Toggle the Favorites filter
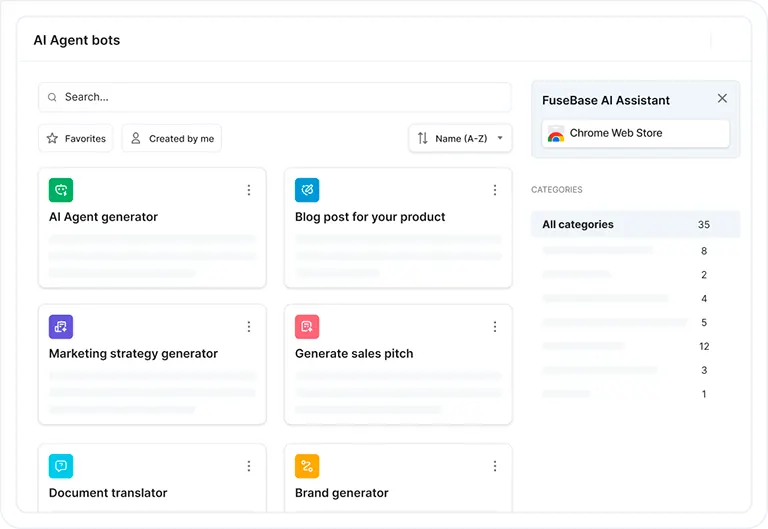The image size is (768, 529). point(76,139)
